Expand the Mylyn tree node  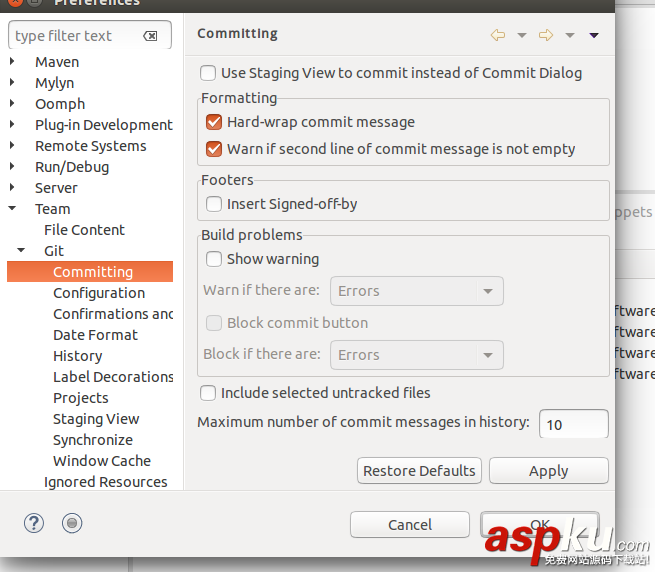(12, 82)
